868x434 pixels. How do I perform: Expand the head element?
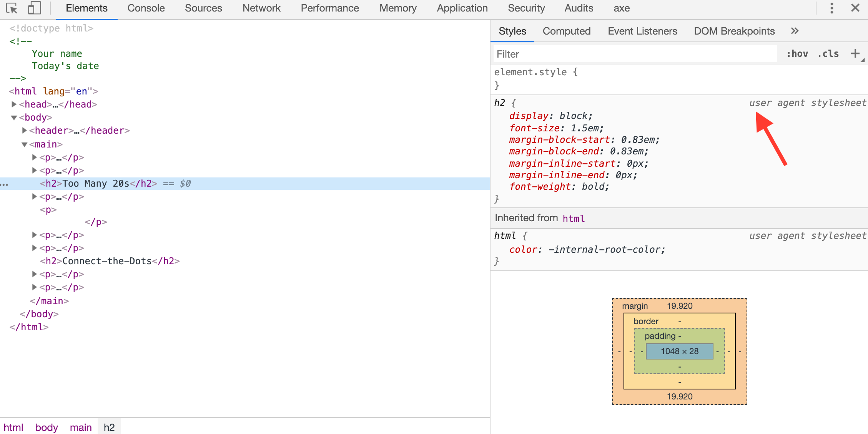[x=14, y=104]
